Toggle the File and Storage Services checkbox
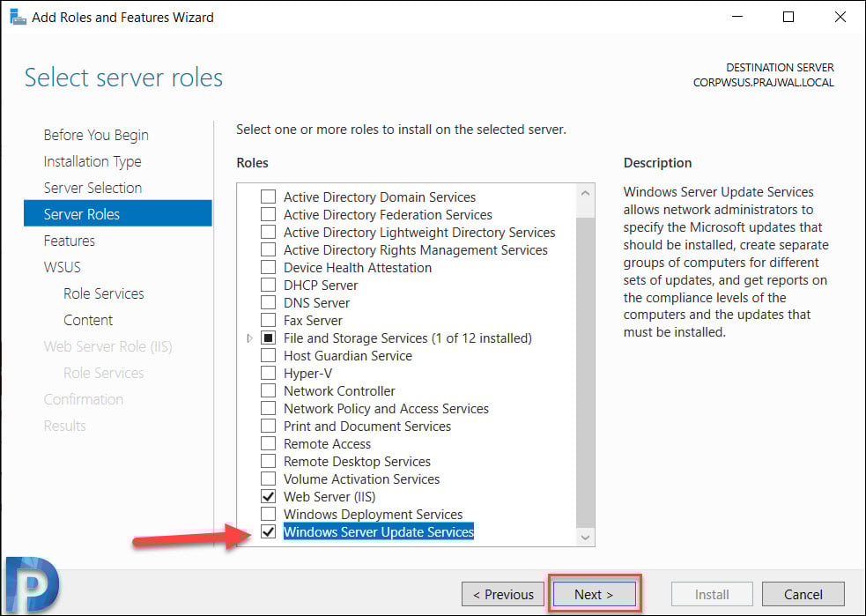The height and width of the screenshot is (616, 866). [x=269, y=338]
